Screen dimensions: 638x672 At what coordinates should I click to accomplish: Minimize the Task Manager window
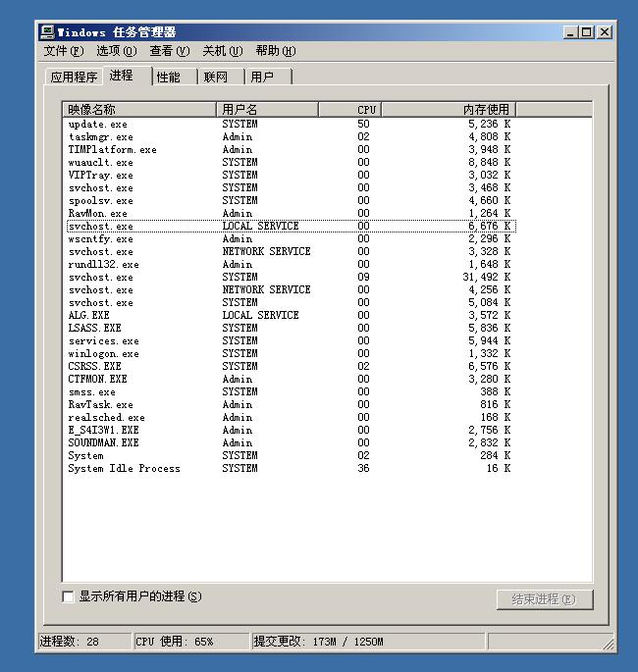click(x=570, y=32)
